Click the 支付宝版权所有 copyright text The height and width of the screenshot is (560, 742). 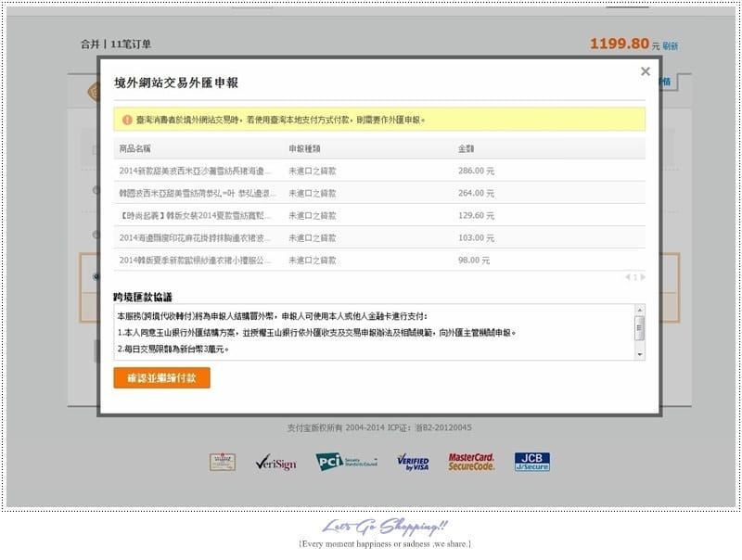point(379,427)
